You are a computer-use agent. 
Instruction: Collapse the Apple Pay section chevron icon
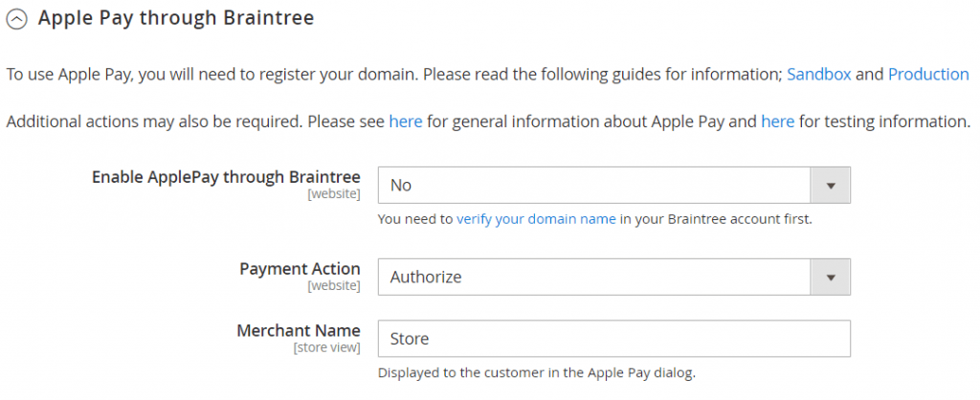click(17, 19)
